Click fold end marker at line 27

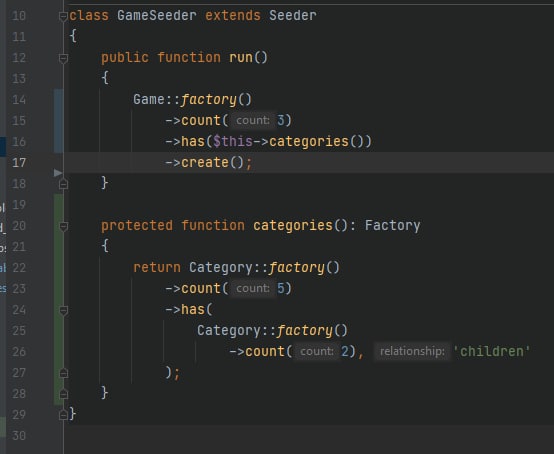(x=63, y=373)
